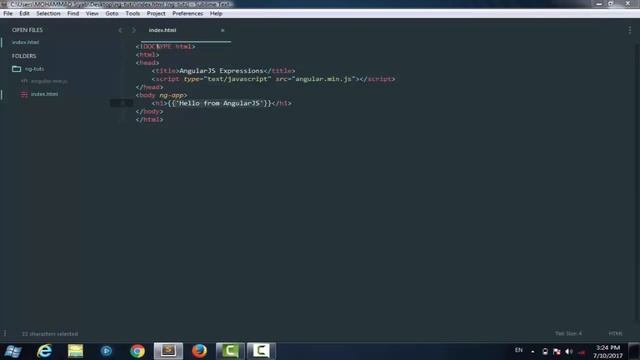Go to previous tab with left arrow

click(x=120, y=30)
